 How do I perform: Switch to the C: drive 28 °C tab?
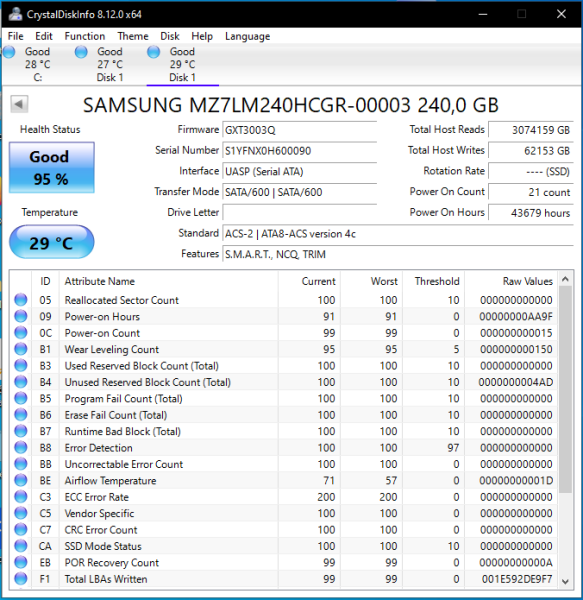coord(37,64)
